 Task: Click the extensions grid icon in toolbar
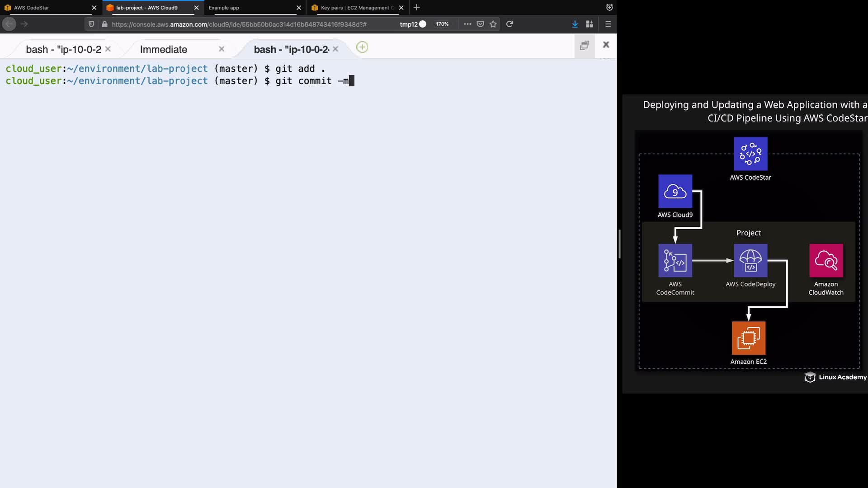[x=590, y=24]
